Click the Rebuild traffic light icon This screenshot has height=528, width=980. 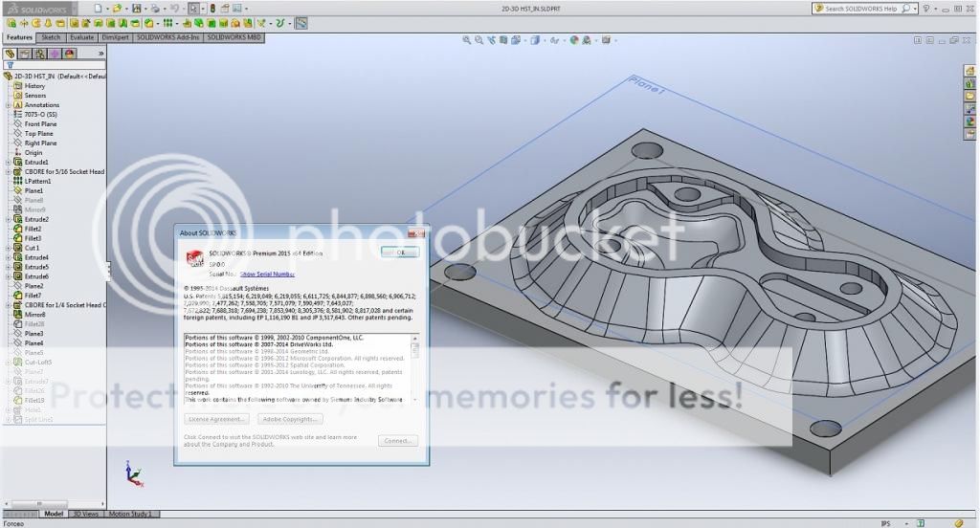[212, 8]
